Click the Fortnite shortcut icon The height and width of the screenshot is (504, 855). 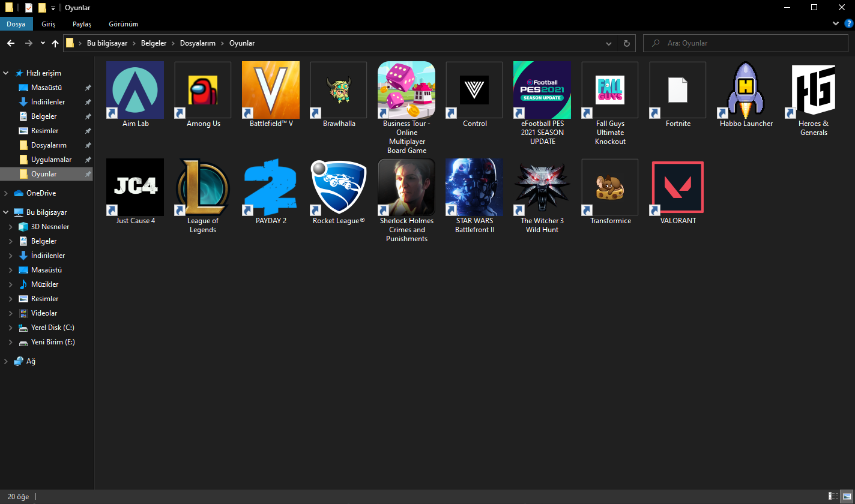(678, 90)
